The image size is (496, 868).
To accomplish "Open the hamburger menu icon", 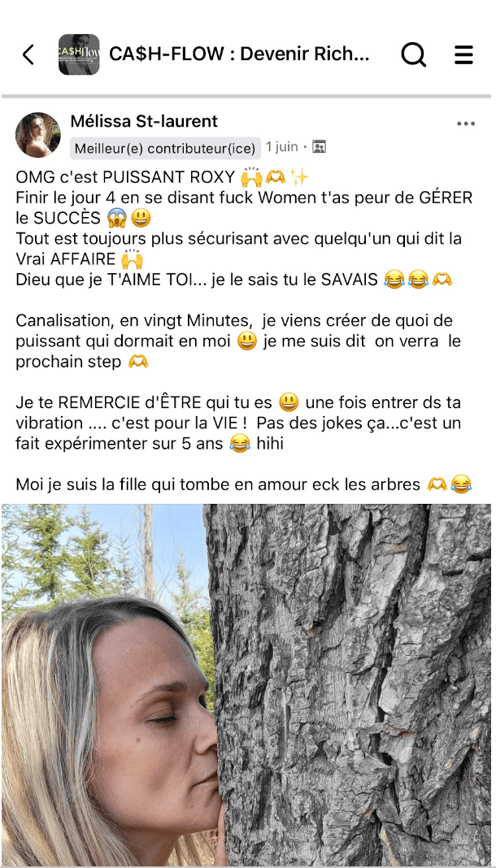I will (x=463, y=54).
